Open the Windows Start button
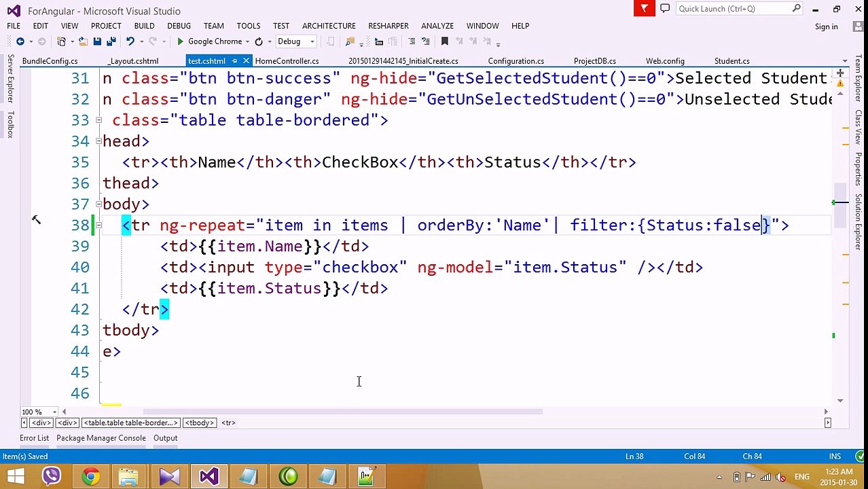Image resolution: width=868 pixels, height=489 pixels. coord(15,476)
